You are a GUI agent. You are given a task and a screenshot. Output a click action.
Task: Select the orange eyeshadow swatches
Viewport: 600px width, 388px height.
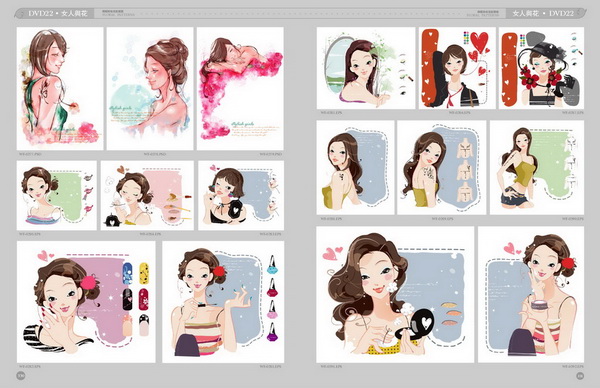(x=451, y=314)
